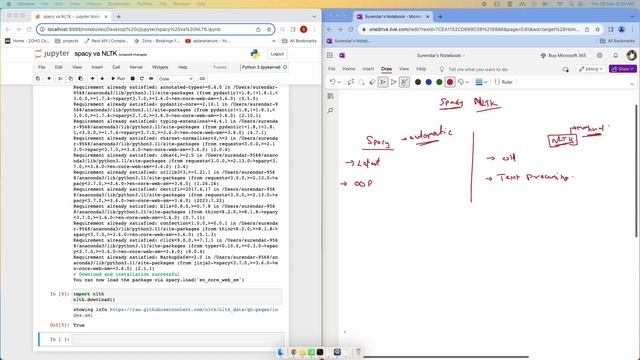This screenshot has height=360, width=640.
Task: Move the selected cell down
Action: click(102, 78)
